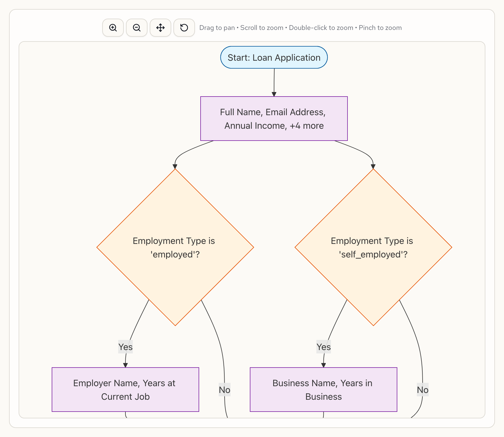Image resolution: width=504 pixels, height=437 pixels.
Task: Select the 'Start: Loan Application' node
Action: coord(274,58)
